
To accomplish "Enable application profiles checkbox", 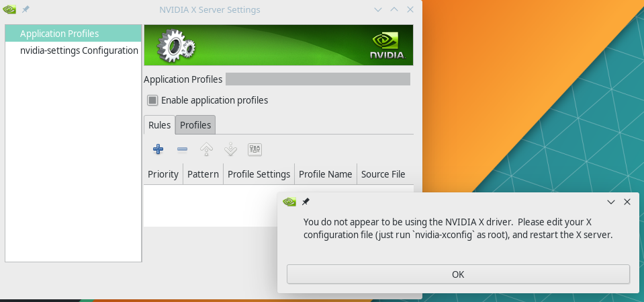I will 152,100.
